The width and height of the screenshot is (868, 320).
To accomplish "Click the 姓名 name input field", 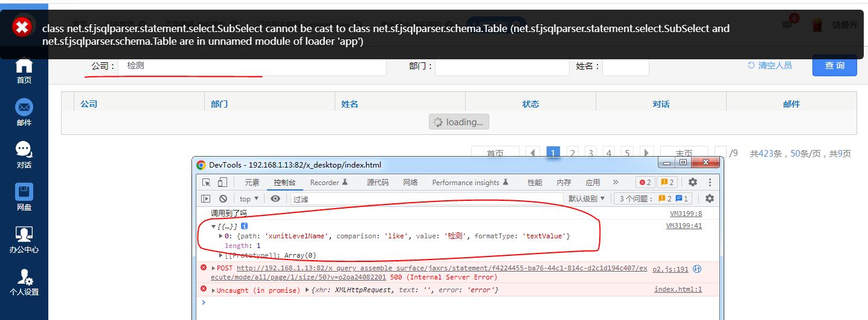I will tap(626, 65).
